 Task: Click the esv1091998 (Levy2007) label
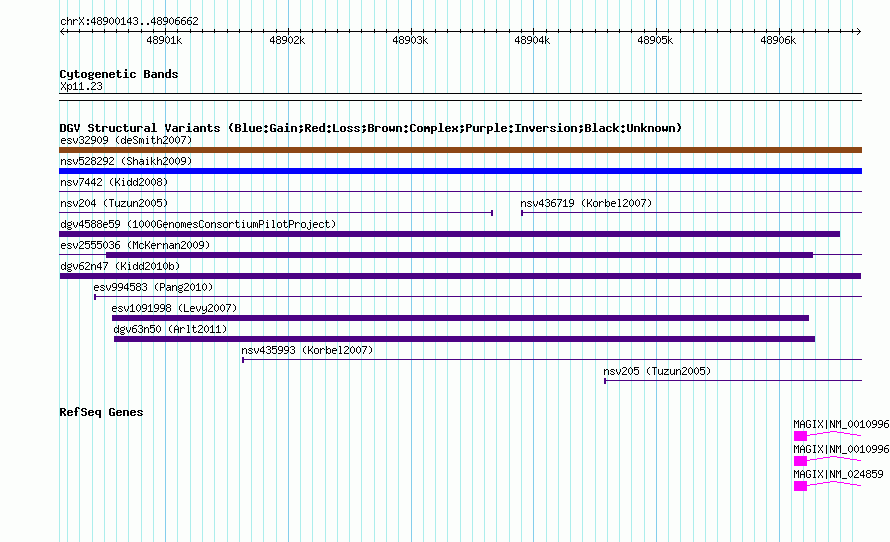click(x=174, y=308)
